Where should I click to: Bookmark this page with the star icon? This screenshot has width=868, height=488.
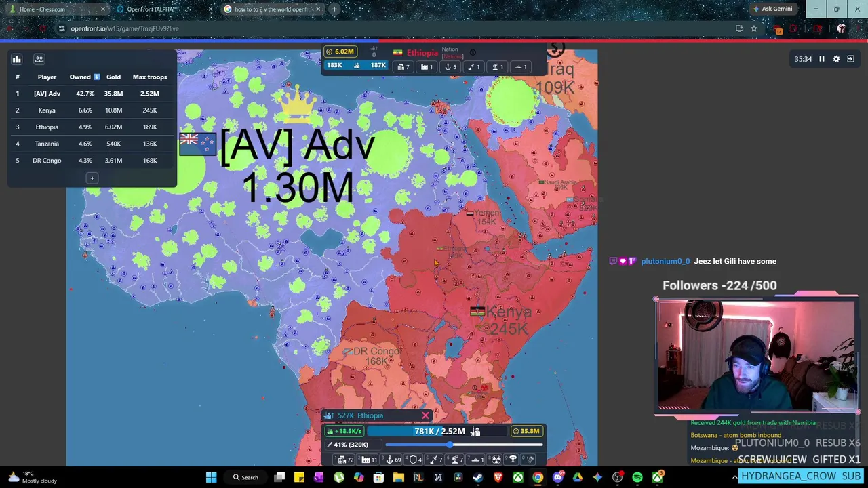click(753, 28)
